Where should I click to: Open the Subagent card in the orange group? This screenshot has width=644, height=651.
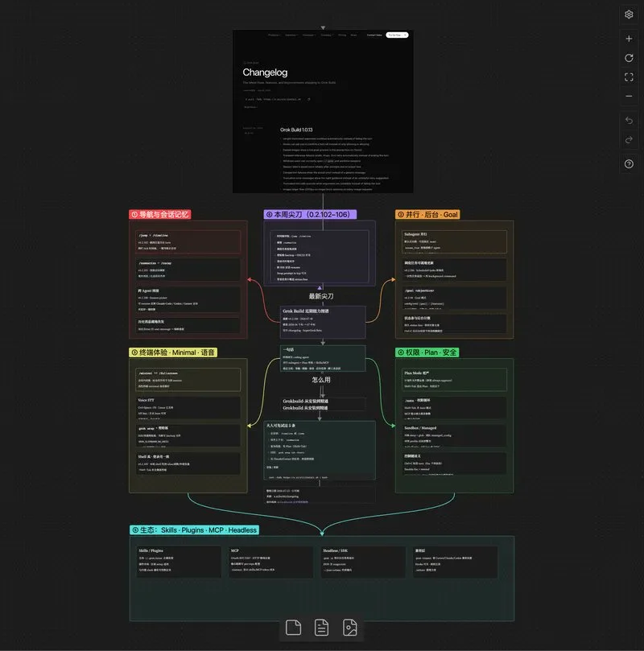[454, 241]
